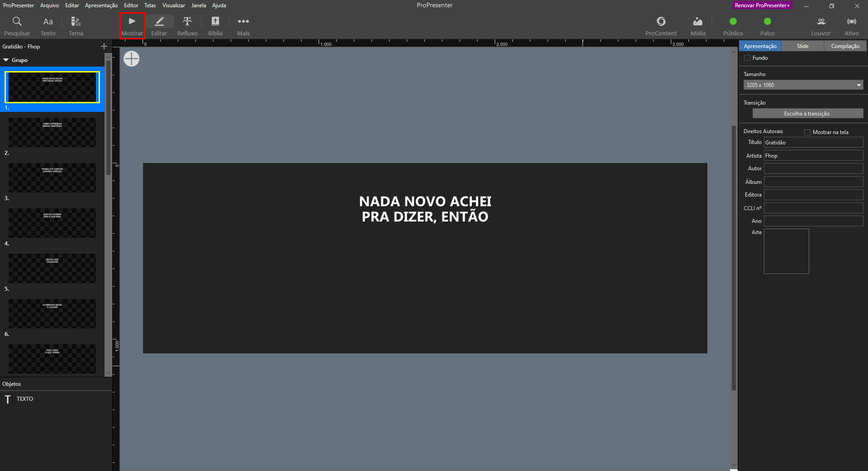Click the Ativo broadcast icon
The height and width of the screenshot is (471, 868).
coord(852,21)
